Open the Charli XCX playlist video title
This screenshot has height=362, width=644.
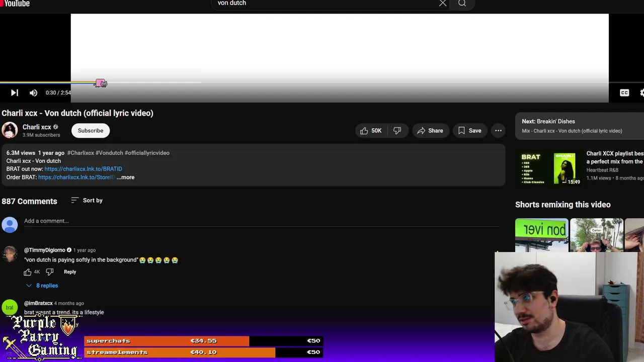(615, 157)
